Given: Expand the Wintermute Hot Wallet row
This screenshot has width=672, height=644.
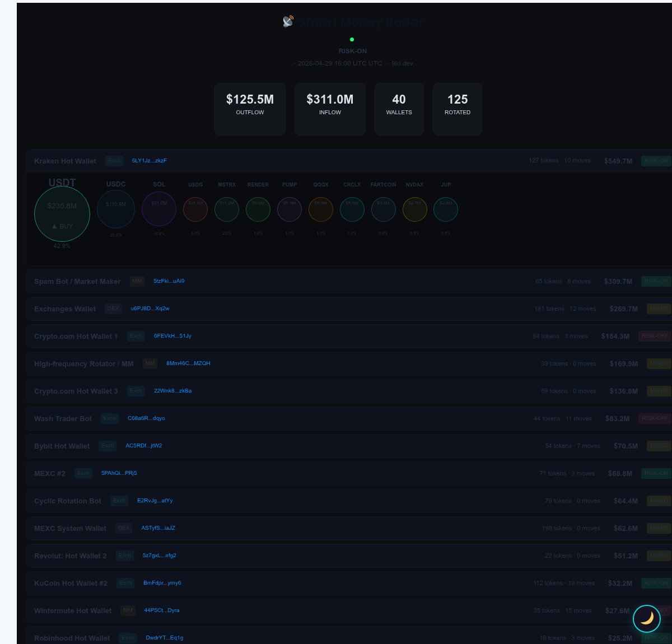Looking at the screenshot, I should (x=348, y=610).
